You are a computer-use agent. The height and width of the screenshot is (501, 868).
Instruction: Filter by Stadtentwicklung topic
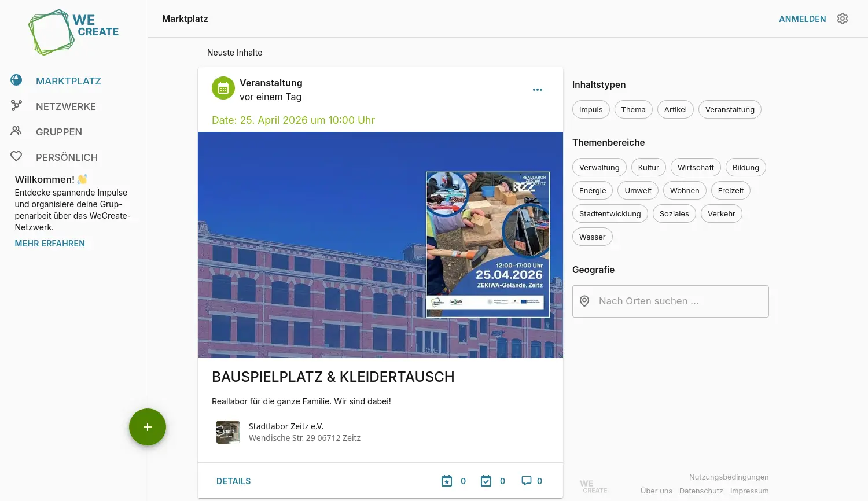(610, 213)
